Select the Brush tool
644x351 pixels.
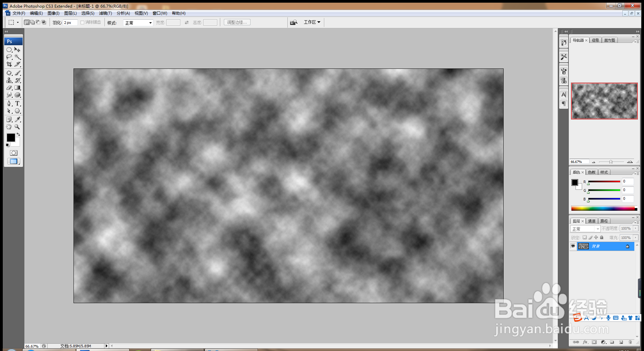[17, 73]
